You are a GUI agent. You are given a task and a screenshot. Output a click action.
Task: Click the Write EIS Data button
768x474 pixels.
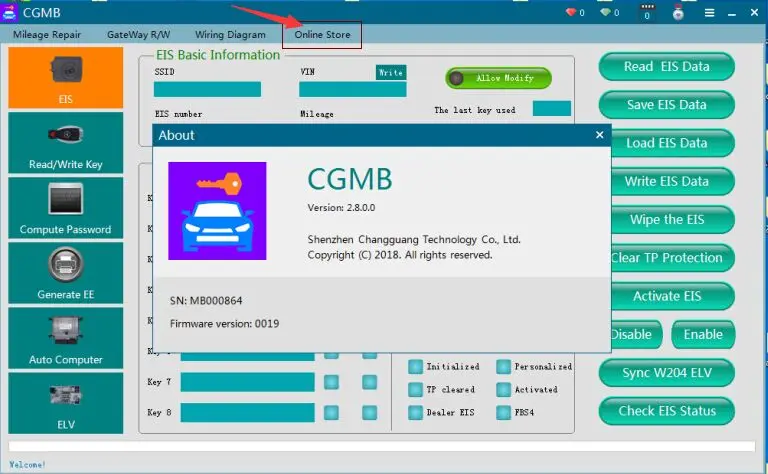coord(673,181)
